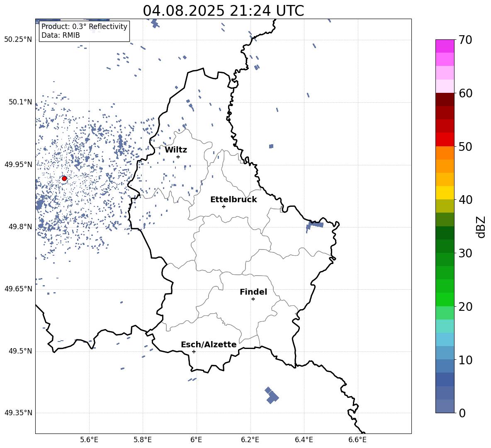
Task: Click the magenta 70 dBZ colorbar segment
Action: (445, 46)
